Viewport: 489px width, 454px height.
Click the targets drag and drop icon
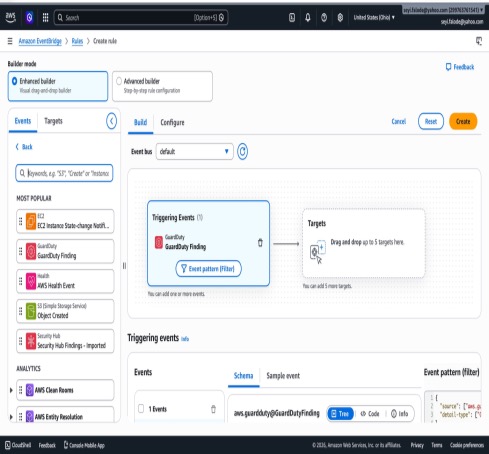(318, 251)
